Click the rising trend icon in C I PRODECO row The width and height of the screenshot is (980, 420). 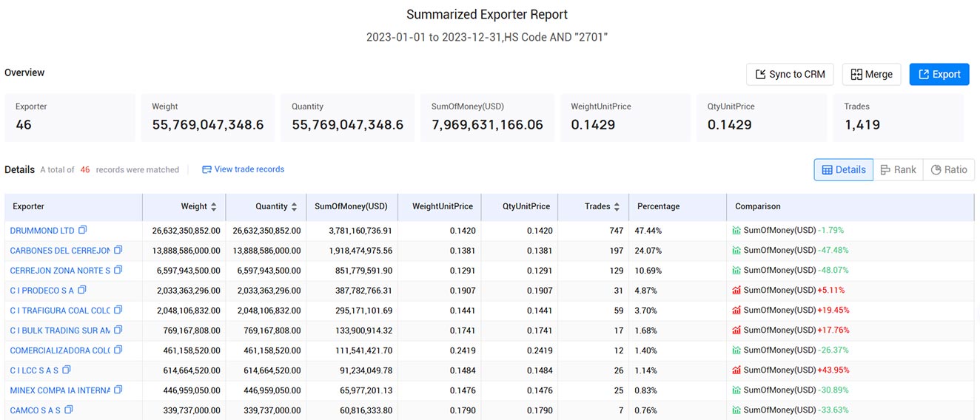coord(736,291)
